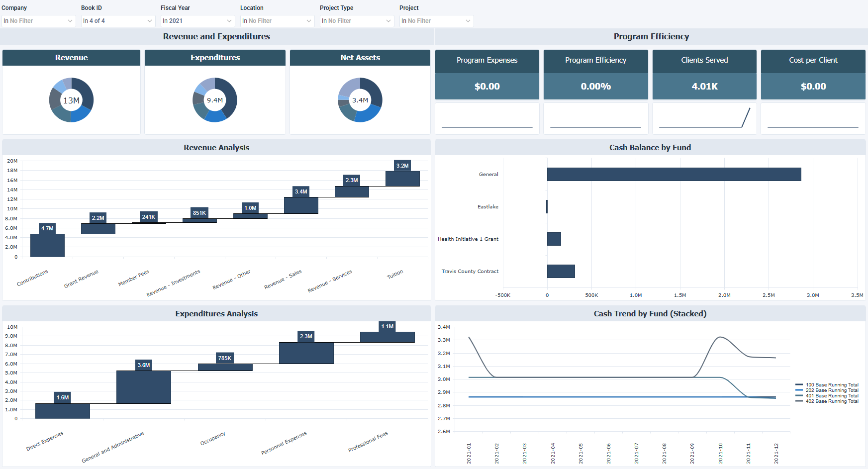
Task: Open the Book ID filter dropdown
Action: (x=118, y=21)
